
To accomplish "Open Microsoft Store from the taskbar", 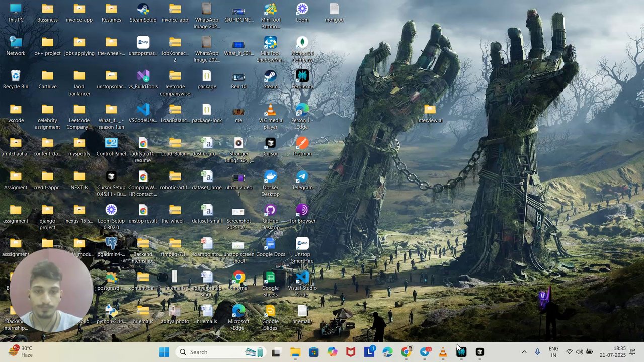I will tap(313, 352).
